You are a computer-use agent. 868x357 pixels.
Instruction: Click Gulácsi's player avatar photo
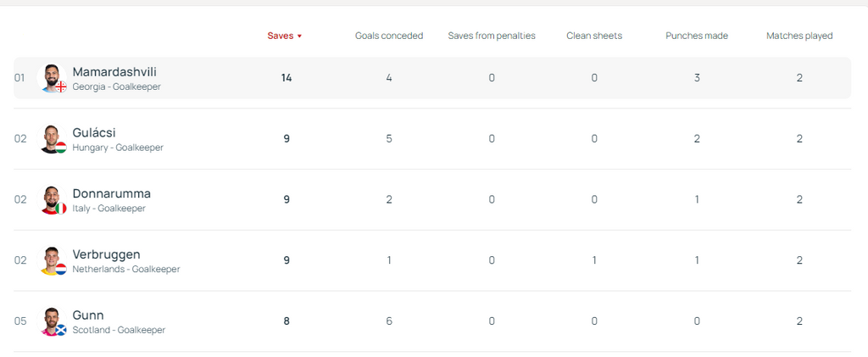click(x=52, y=138)
